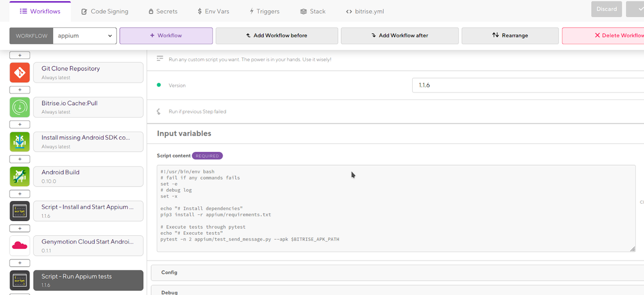Open the Workflows tab
The width and height of the screenshot is (644, 295).
(40, 11)
